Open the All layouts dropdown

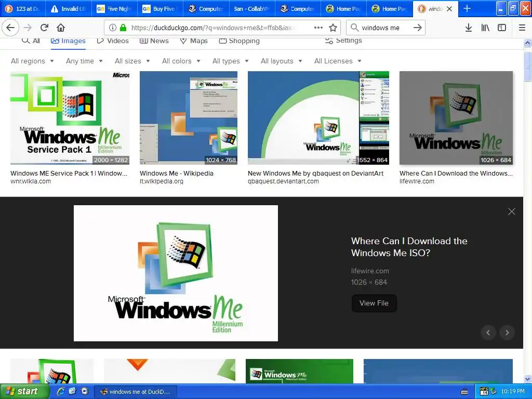[x=281, y=61]
